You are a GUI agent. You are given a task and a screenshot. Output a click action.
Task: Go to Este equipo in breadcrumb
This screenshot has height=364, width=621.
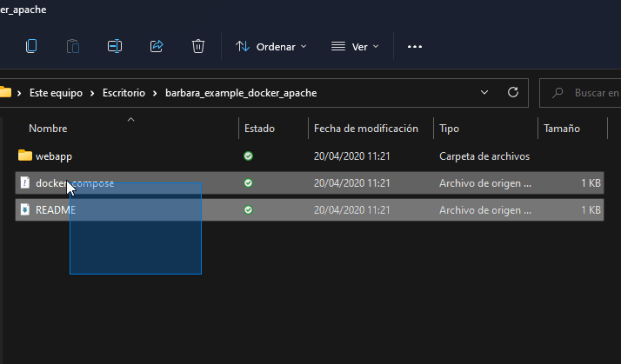pyautogui.click(x=56, y=93)
